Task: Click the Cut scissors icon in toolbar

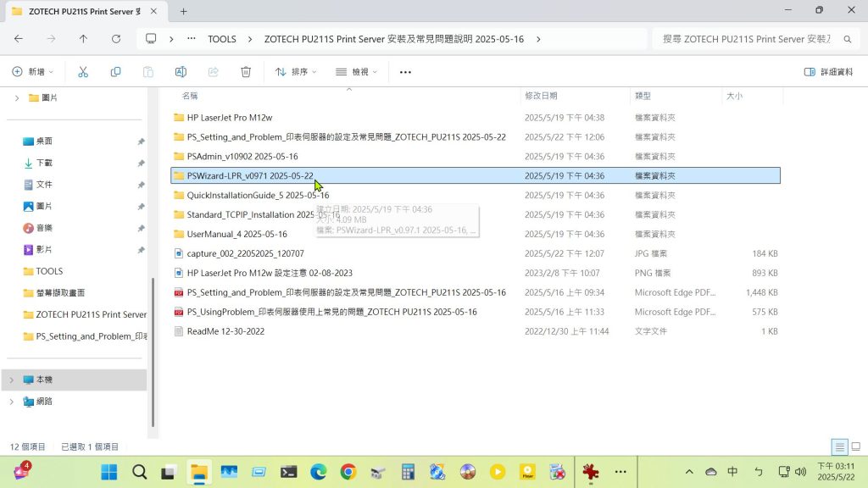Action: pos(83,72)
